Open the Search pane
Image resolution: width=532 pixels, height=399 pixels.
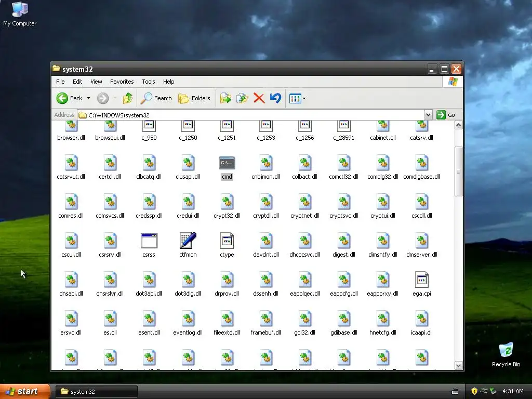coord(156,98)
